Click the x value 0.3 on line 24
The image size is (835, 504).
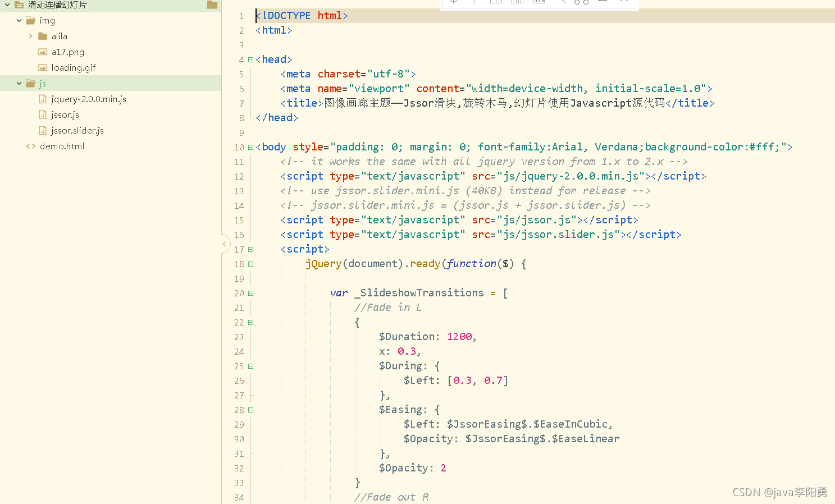[x=407, y=351]
